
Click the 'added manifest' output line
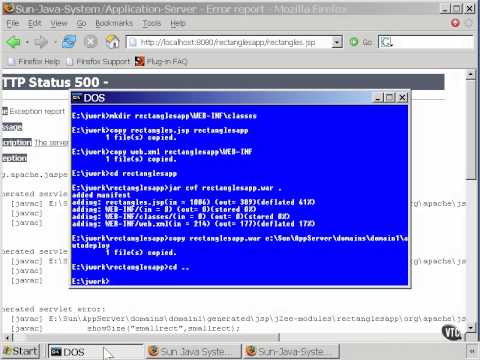tap(101, 195)
